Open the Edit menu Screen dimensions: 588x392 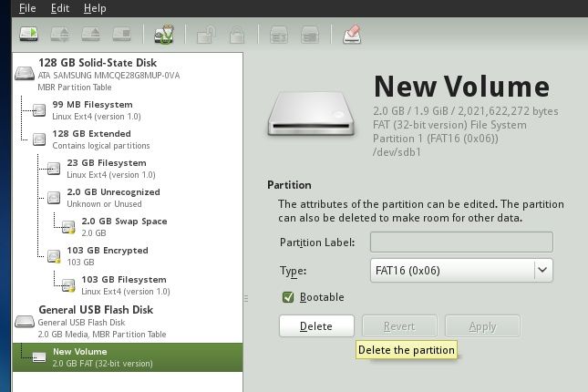pos(60,8)
